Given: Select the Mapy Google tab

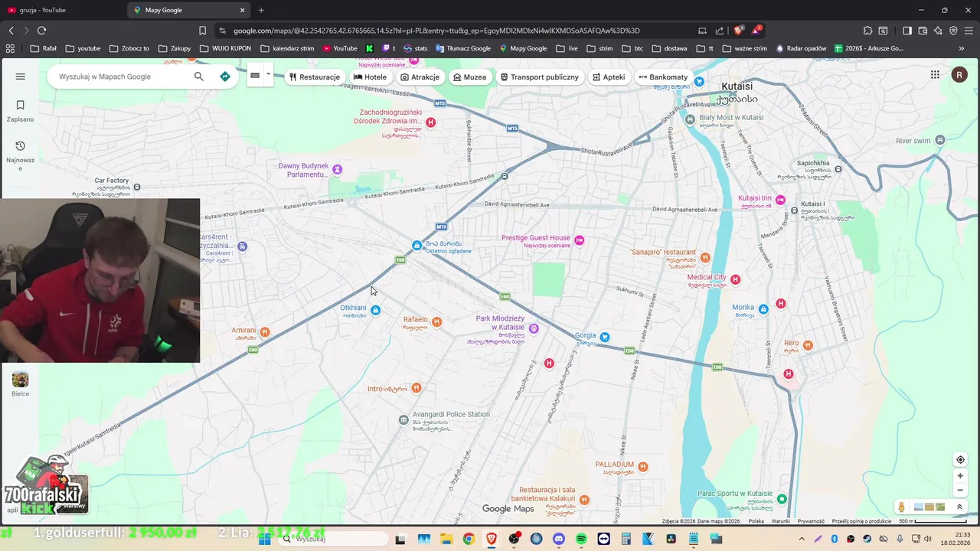Looking at the screenshot, I should (189, 10).
